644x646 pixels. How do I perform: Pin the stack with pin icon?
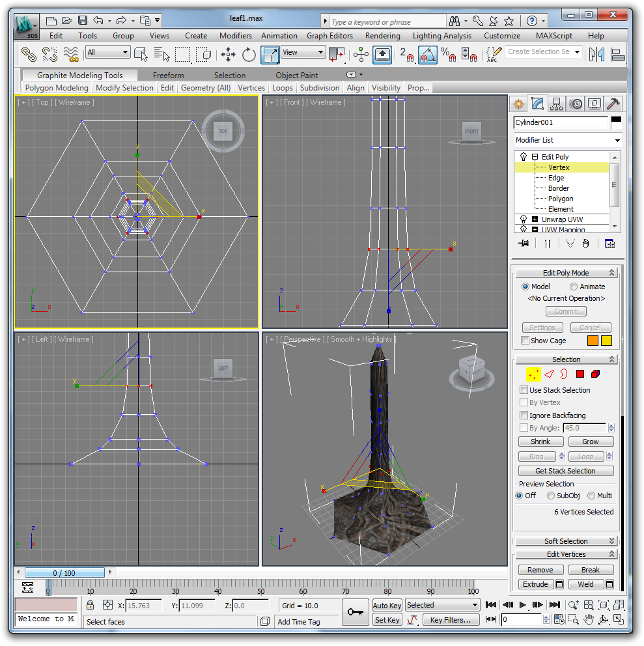click(522, 243)
